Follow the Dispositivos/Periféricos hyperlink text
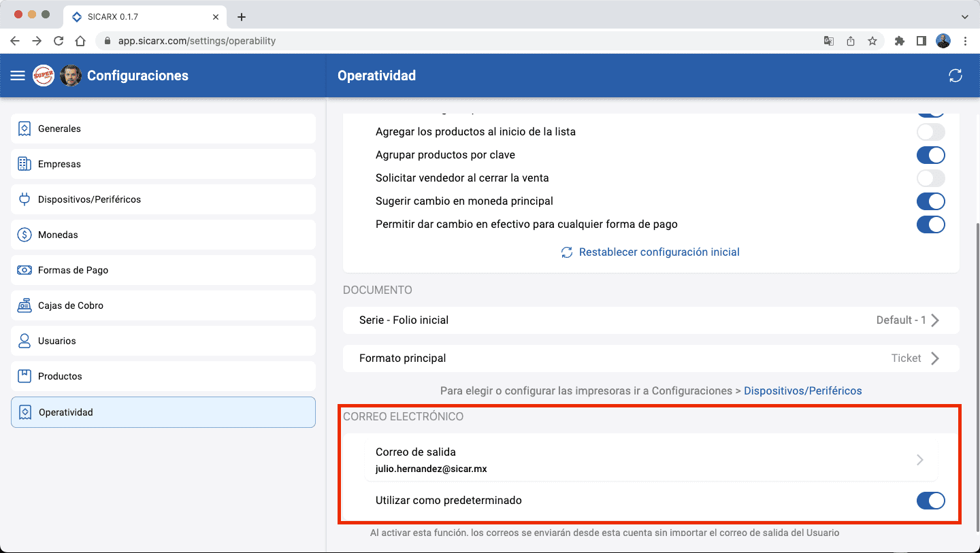The width and height of the screenshot is (980, 553). pyautogui.click(x=802, y=391)
